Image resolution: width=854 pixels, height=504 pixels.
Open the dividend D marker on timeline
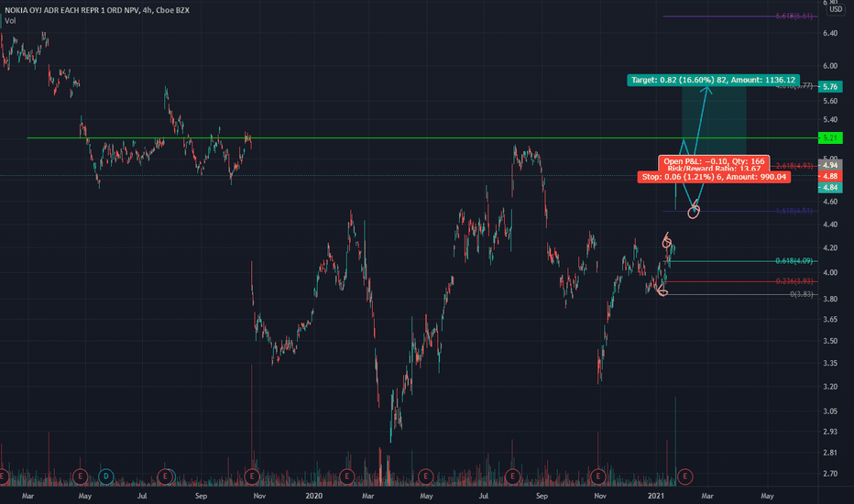tap(105, 477)
